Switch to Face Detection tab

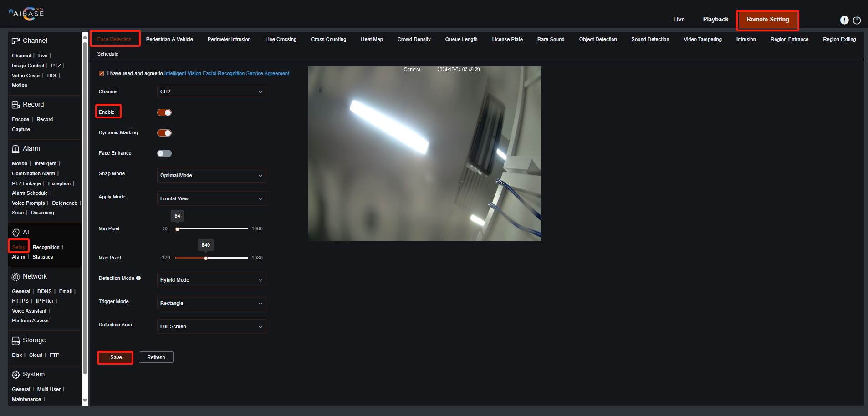(114, 39)
